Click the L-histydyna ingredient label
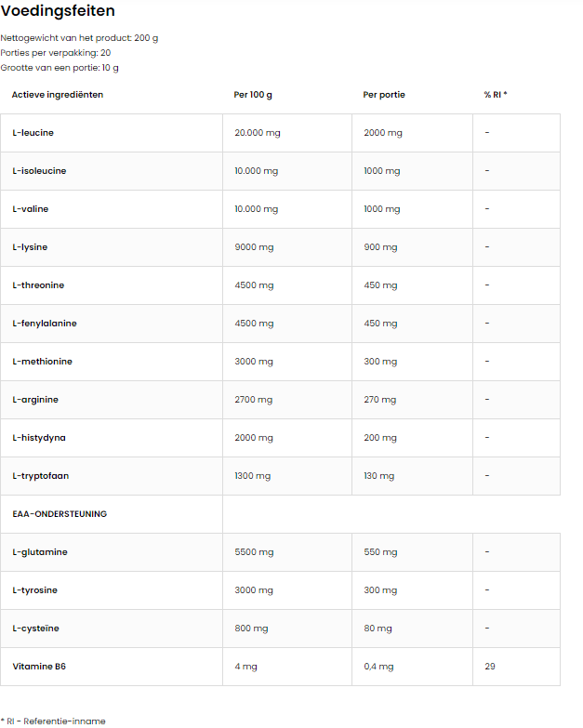The image size is (583, 728). (39, 437)
